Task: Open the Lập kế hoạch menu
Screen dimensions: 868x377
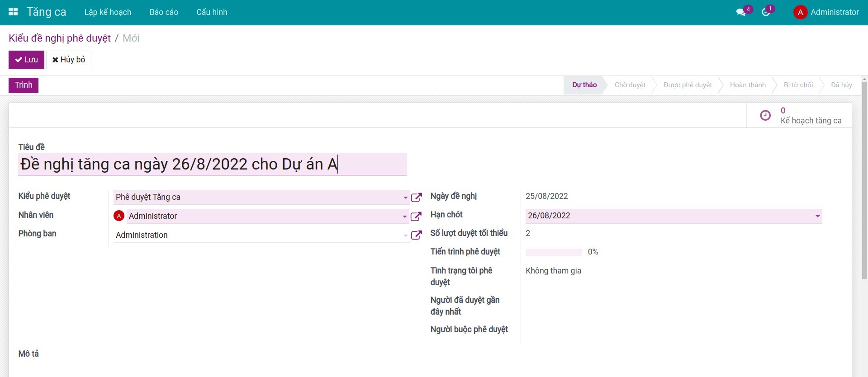Action: click(108, 12)
